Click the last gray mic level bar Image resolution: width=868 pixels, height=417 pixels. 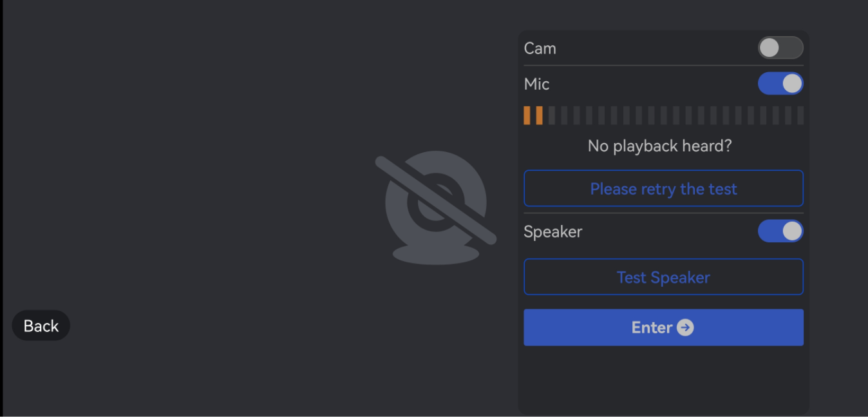tap(800, 115)
